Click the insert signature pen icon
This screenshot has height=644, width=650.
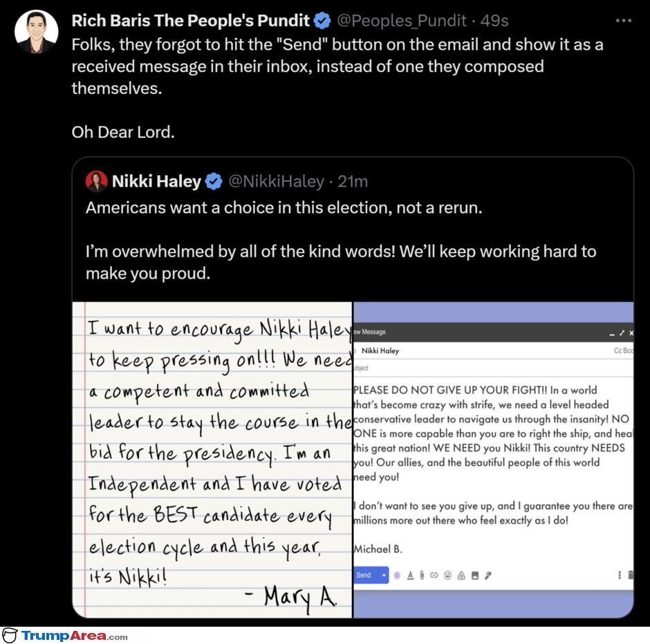pos(488,575)
